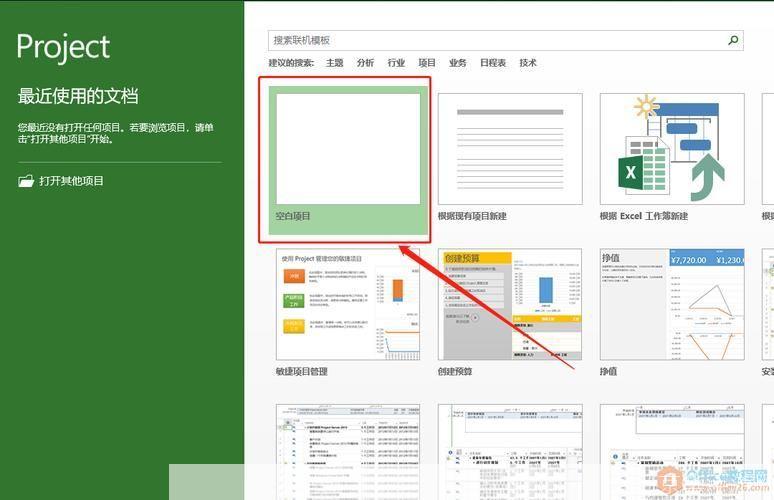774x500 pixels.
Task: Click the 敏捷项目管理 caption text
Action: [x=302, y=371]
